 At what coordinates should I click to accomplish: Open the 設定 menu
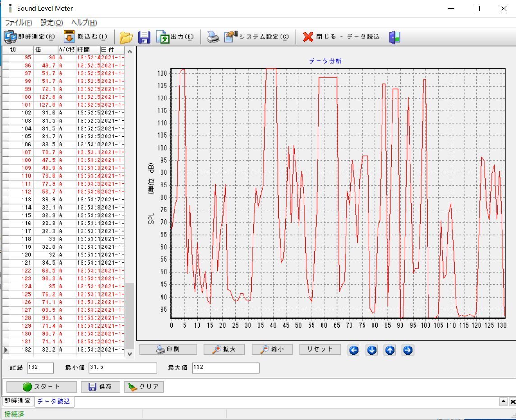[51, 23]
